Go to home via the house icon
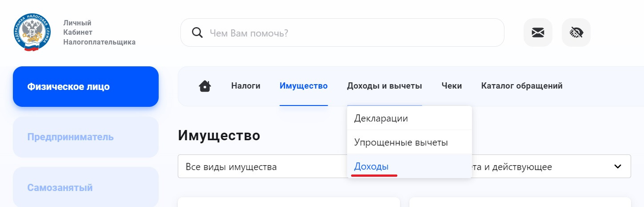Image resolution: width=644 pixels, height=207 pixels. coord(205,86)
